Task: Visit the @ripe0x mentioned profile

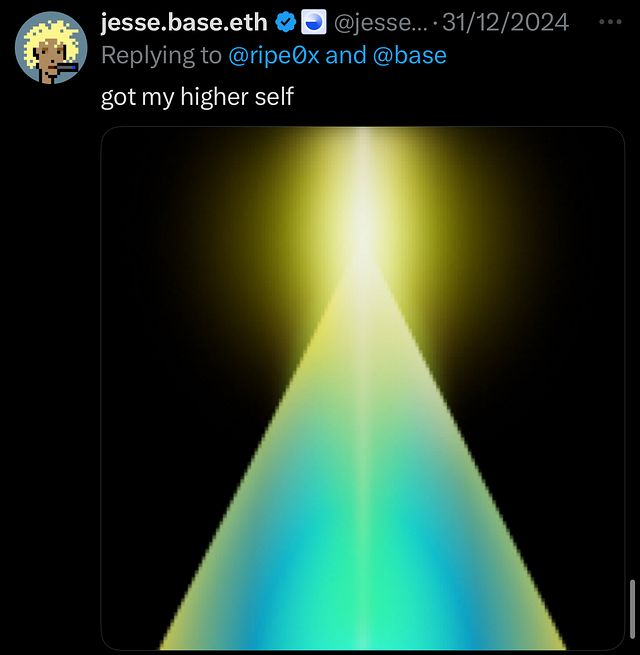Action: click(x=274, y=55)
